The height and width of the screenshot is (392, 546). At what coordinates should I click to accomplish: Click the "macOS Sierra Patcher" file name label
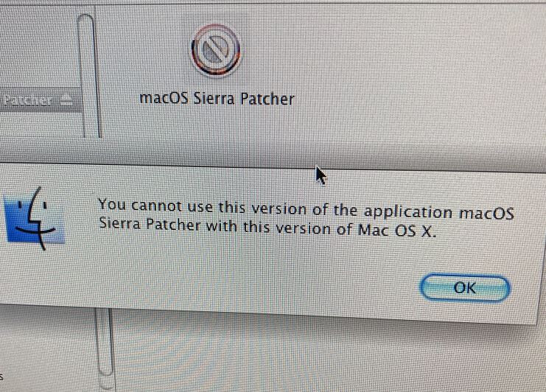pyautogui.click(x=217, y=99)
